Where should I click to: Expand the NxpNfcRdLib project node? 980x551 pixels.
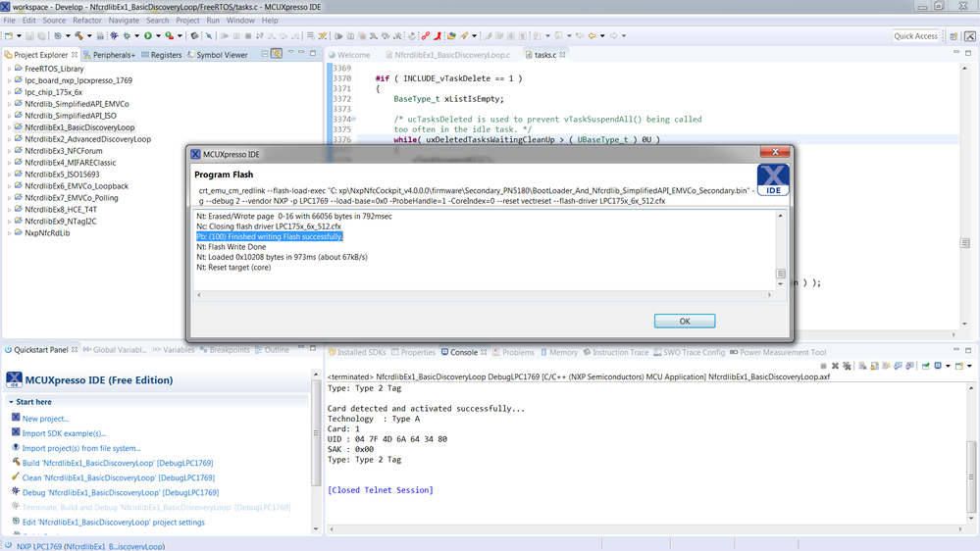pos(9,233)
